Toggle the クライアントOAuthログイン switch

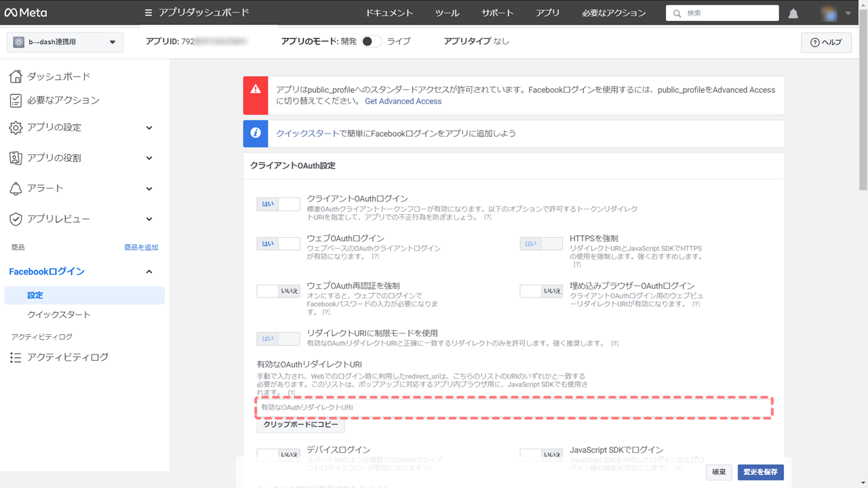278,204
